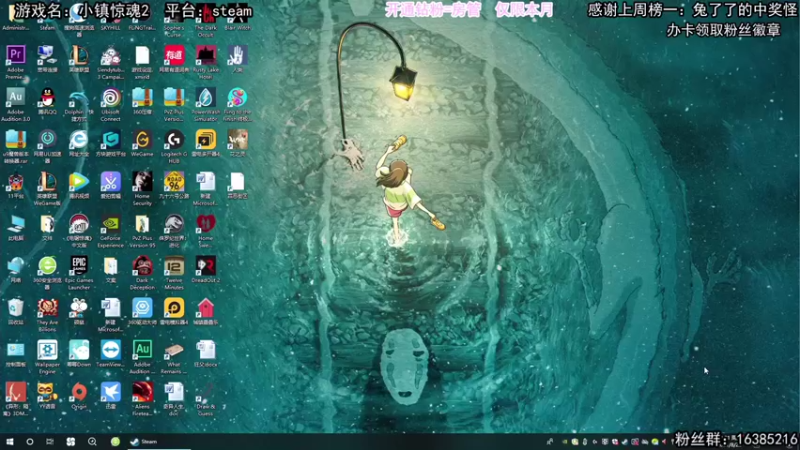Open the PvZ Plus Version 95 folder
This screenshot has width=800, height=450.
click(x=142, y=224)
